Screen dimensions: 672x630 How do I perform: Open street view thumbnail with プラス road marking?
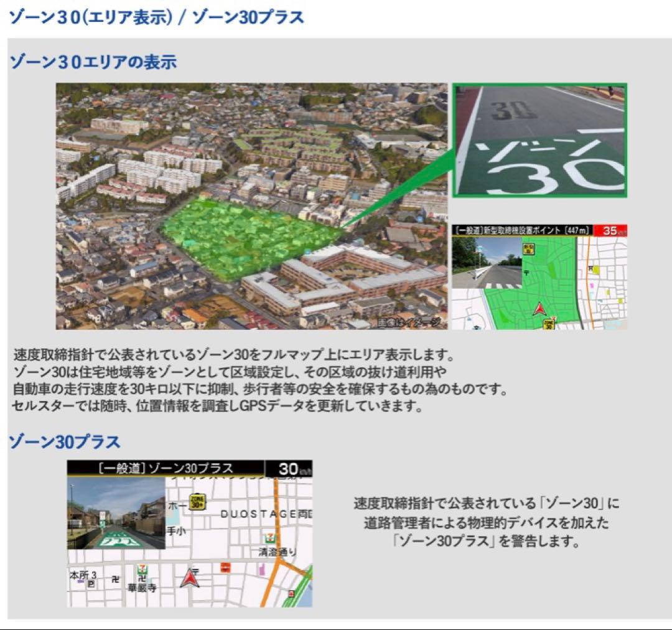[116, 514]
